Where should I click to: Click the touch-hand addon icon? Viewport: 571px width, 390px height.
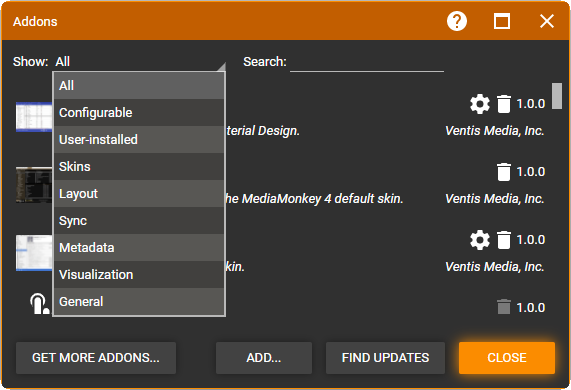(39, 304)
